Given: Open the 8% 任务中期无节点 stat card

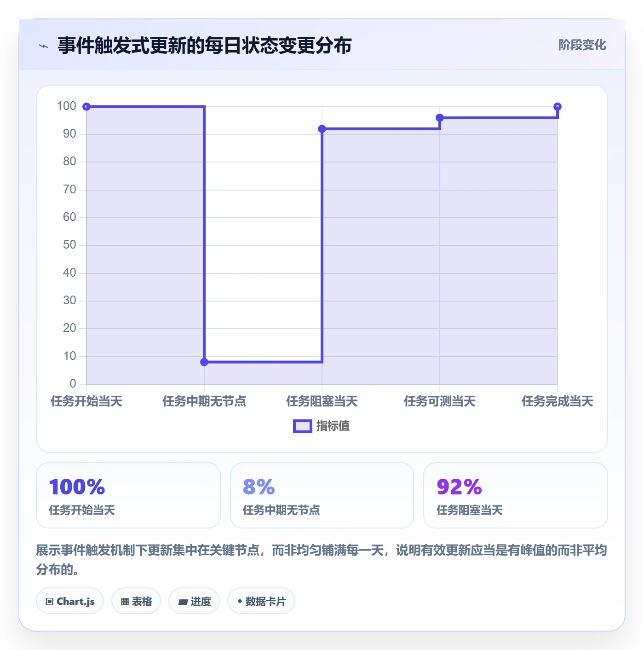Looking at the screenshot, I should click(x=322, y=495).
